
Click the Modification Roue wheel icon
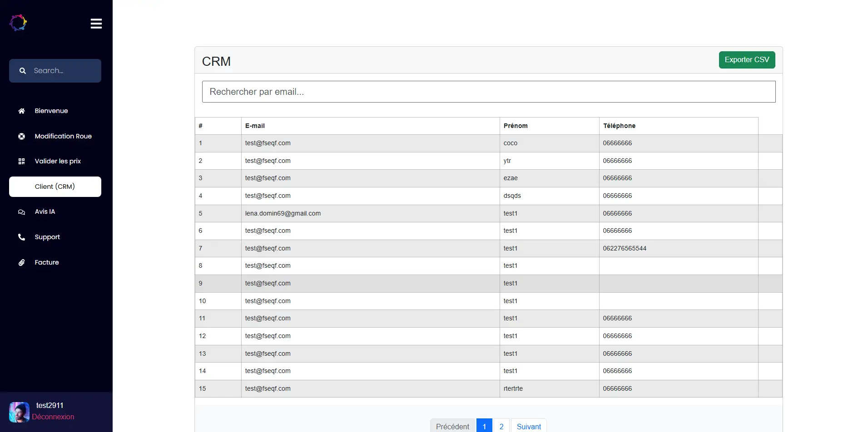[21, 136]
